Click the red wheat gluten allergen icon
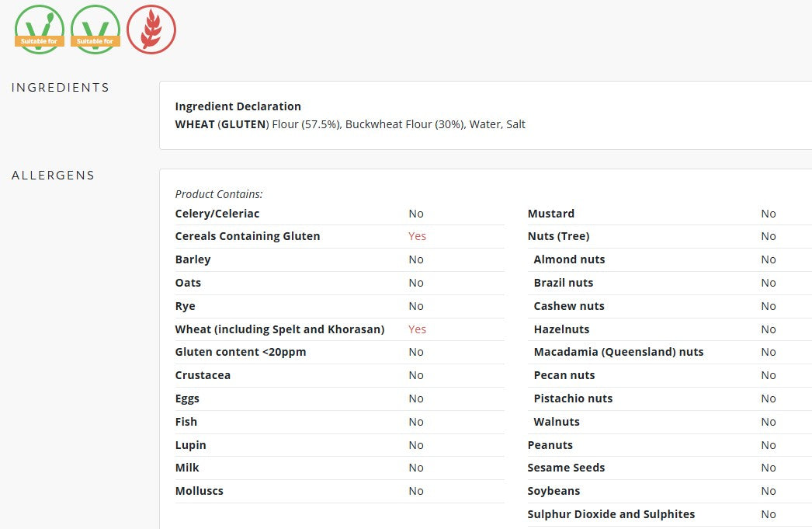812x529 pixels. point(151,30)
